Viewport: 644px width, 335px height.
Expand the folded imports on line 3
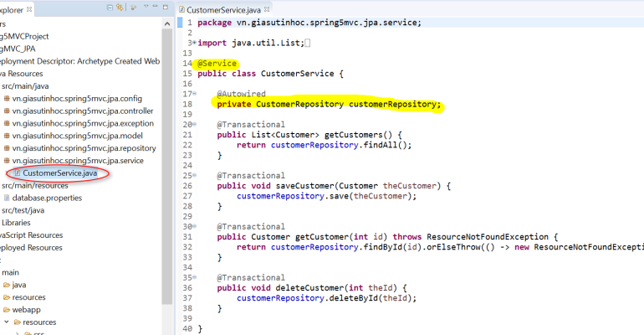coord(194,43)
